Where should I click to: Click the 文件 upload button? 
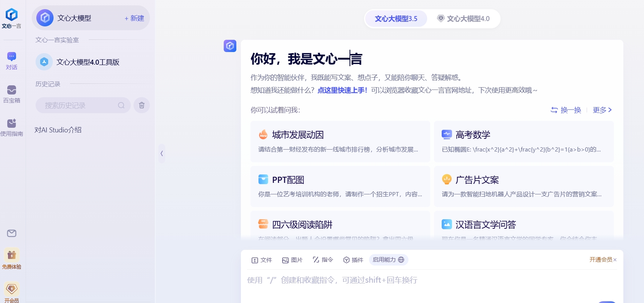pyautogui.click(x=262, y=260)
